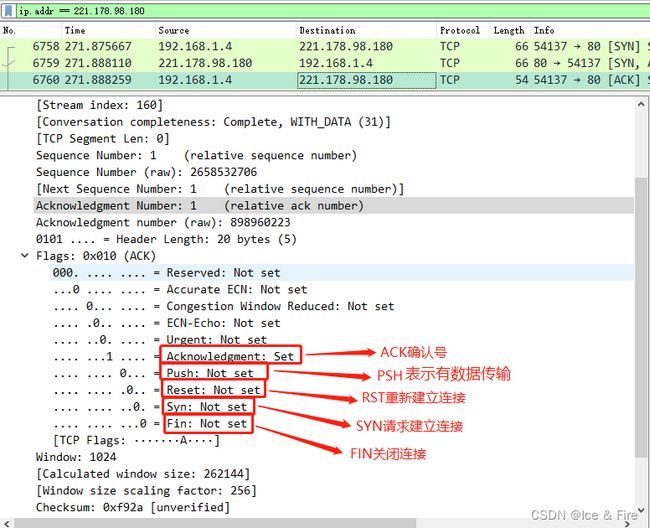Select the Push: Not set flag line
Screen dimensions: 650x528
[x=153, y=373]
